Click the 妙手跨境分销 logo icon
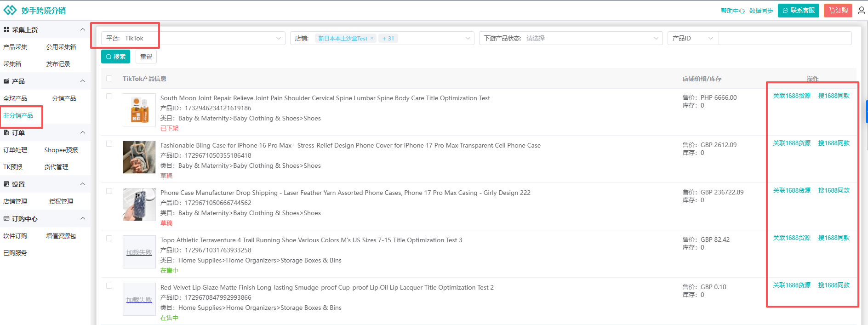The image size is (868, 325). (10, 10)
